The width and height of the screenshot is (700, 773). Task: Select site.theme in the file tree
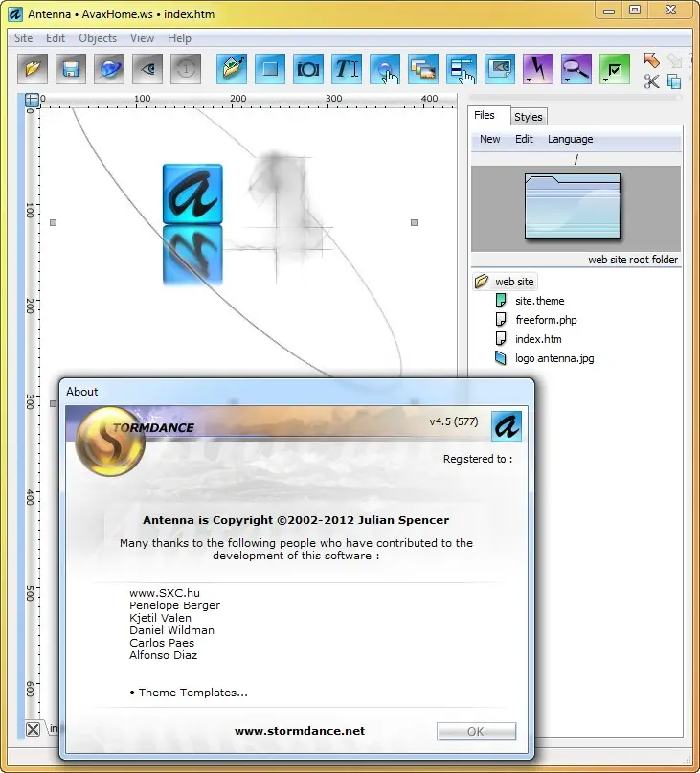(x=539, y=301)
